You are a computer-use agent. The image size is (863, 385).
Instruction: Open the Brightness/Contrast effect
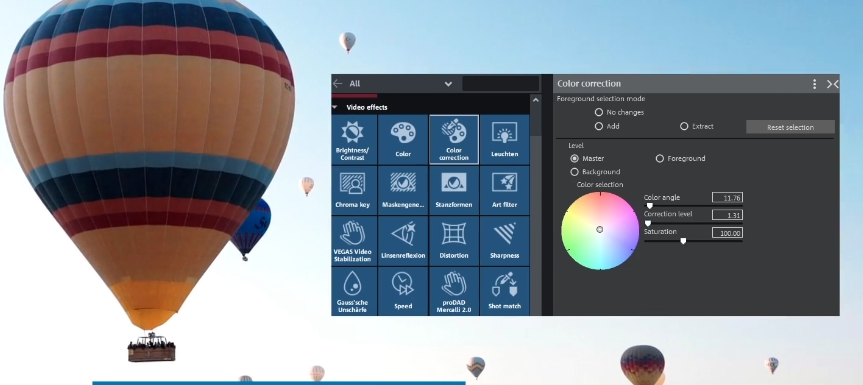(353, 139)
